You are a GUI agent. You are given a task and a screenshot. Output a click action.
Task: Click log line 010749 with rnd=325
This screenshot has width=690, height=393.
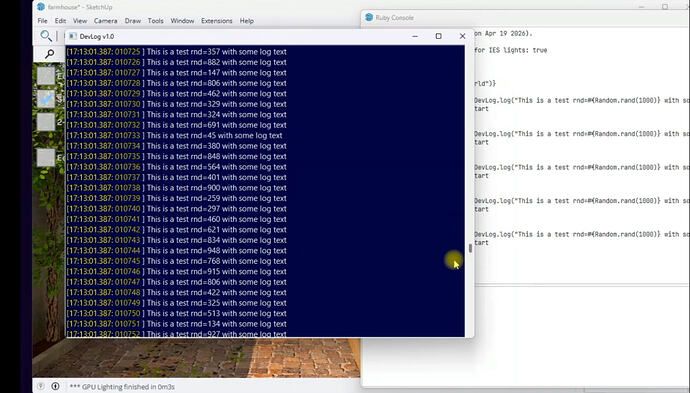(x=176, y=303)
